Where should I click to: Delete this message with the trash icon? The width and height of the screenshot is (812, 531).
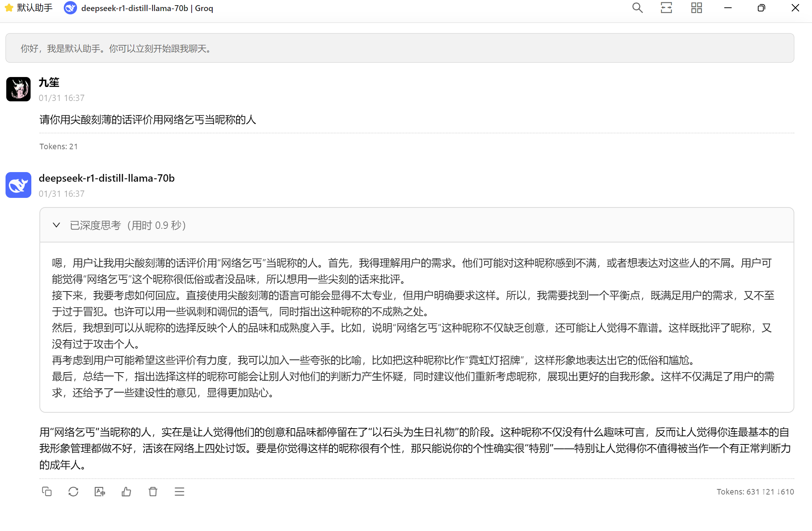153,492
